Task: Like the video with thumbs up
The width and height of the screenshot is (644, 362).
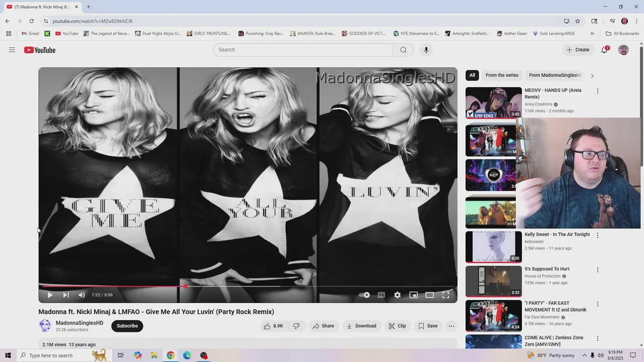Action: (x=274, y=326)
